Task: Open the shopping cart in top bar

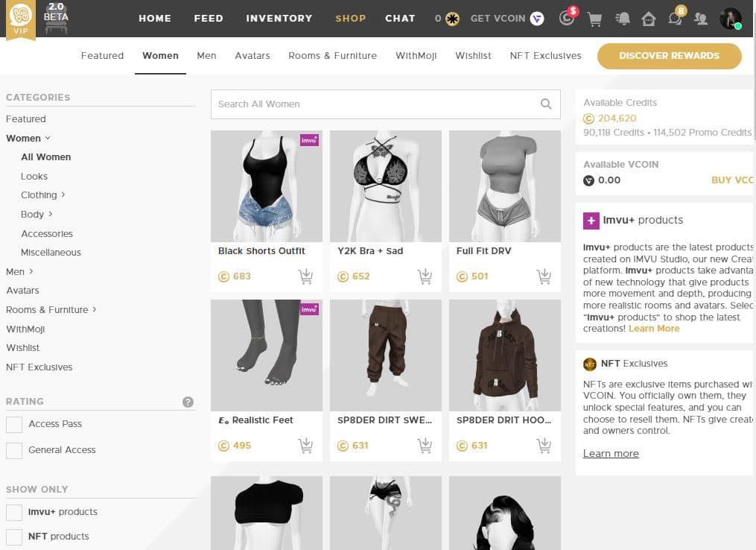Action: point(594,19)
